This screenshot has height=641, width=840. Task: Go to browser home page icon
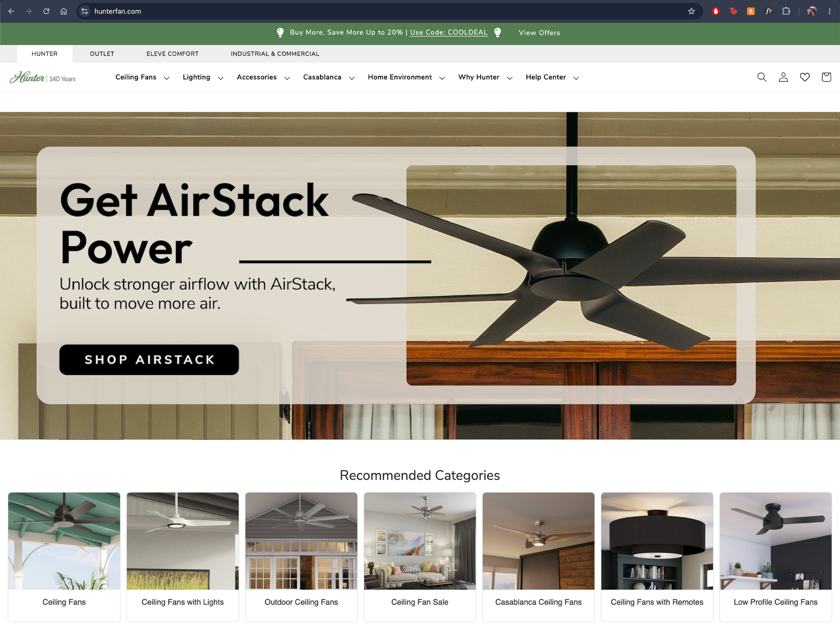(64, 11)
